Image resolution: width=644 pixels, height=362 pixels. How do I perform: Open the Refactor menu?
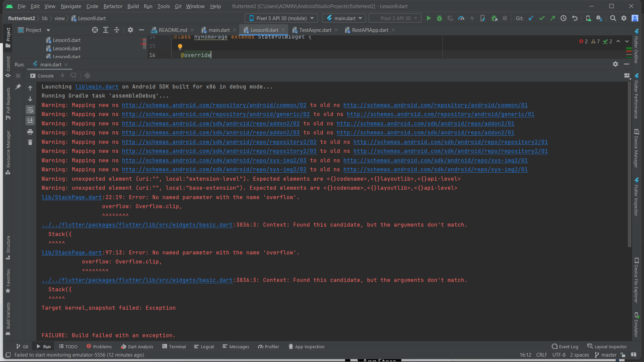click(113, 6)
